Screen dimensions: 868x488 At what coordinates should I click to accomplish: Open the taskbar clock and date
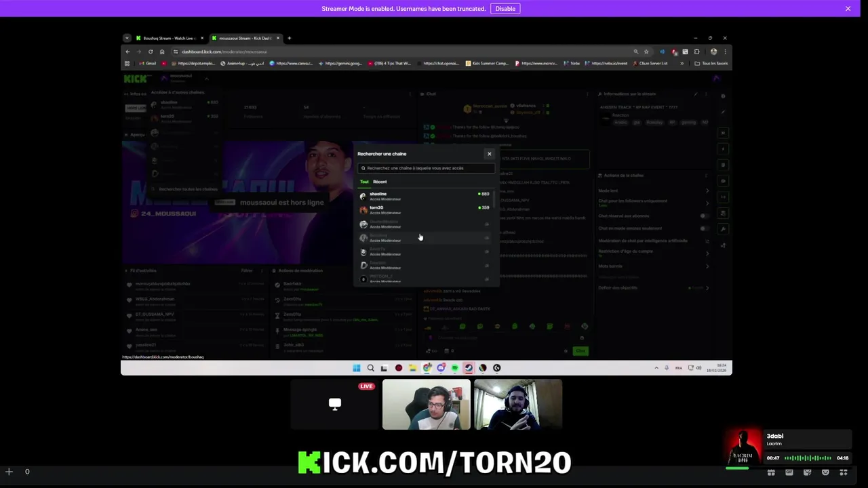point(716,368)
